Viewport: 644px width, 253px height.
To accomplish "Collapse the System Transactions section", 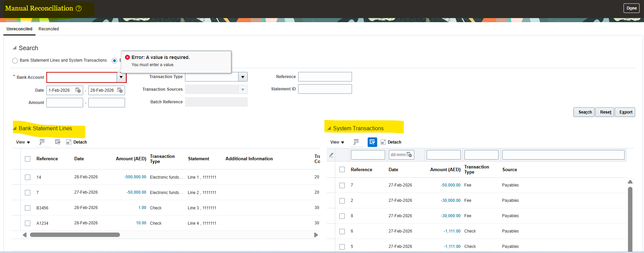I will [x=329, y=129].
